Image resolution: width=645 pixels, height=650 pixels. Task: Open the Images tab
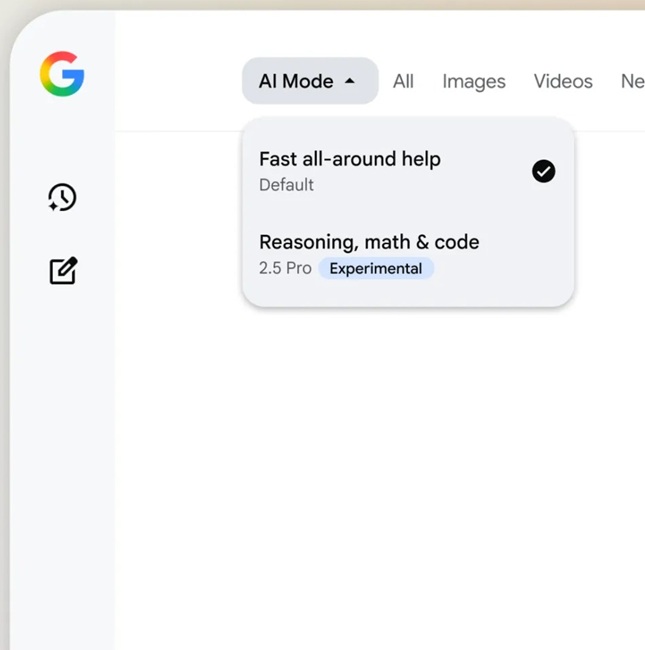[473, 81]
